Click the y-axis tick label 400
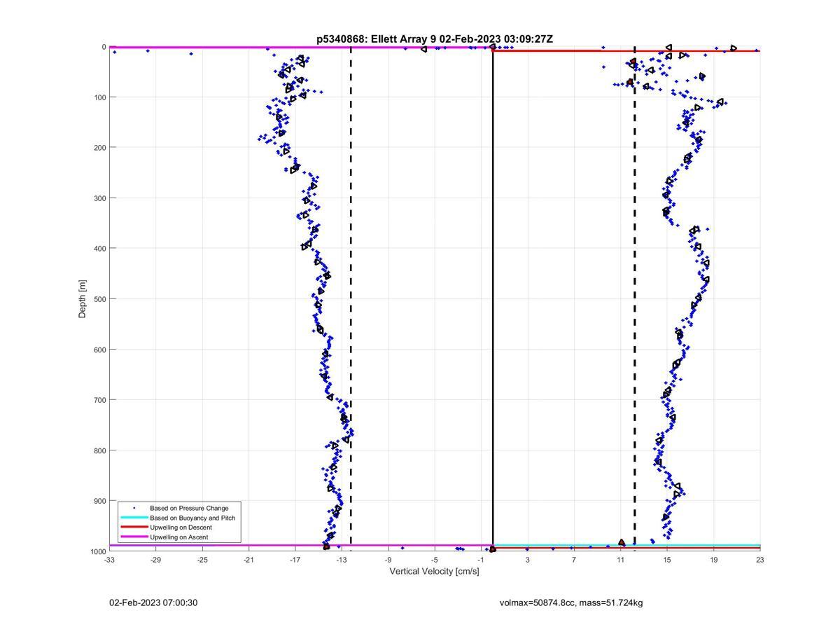840x620 pixels. [99, 249]
